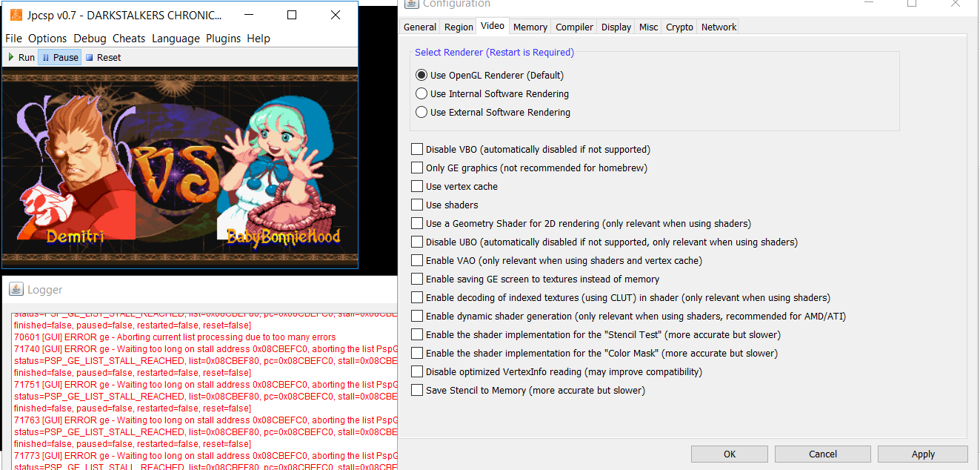The width and height of the screenshot is (980, 470).
Task: Open the Options menu
Action: click(x=47, y=39)
